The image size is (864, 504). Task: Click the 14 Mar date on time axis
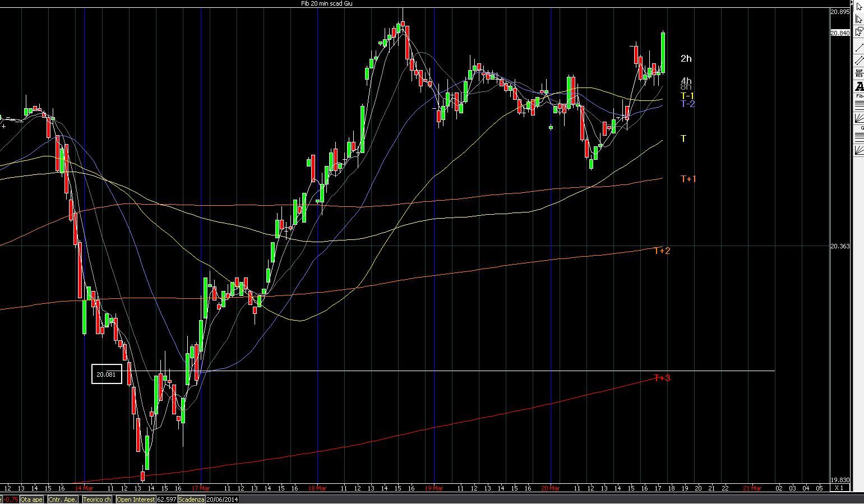tap(84, 488)
